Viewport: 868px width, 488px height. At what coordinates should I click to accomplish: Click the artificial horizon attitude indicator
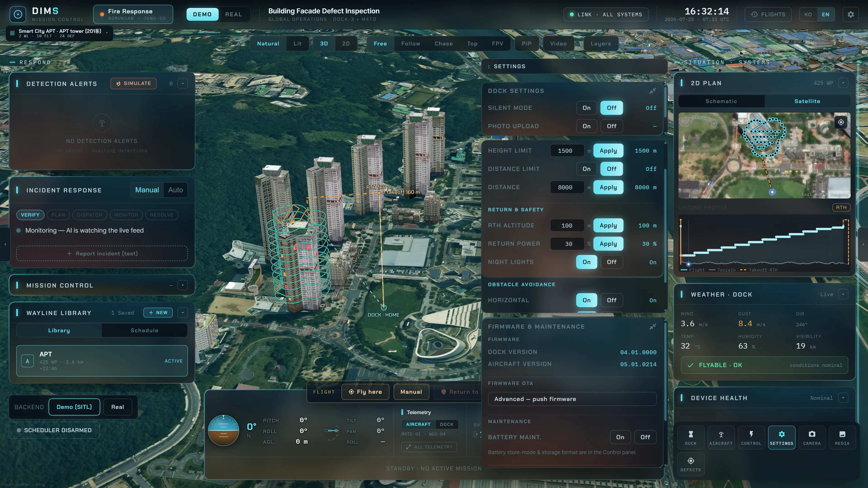(223, 430)
